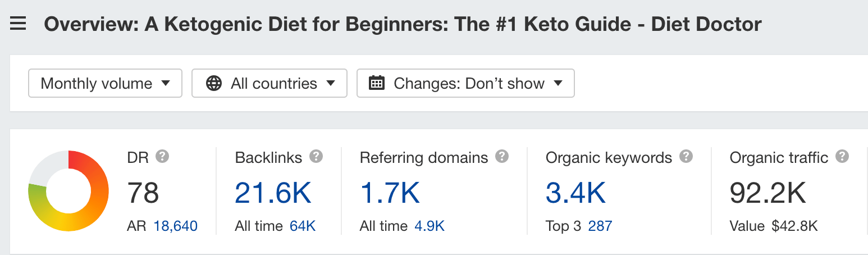Open the 3.4K organic keywords report
868x255 pixels.
[575, 193]
